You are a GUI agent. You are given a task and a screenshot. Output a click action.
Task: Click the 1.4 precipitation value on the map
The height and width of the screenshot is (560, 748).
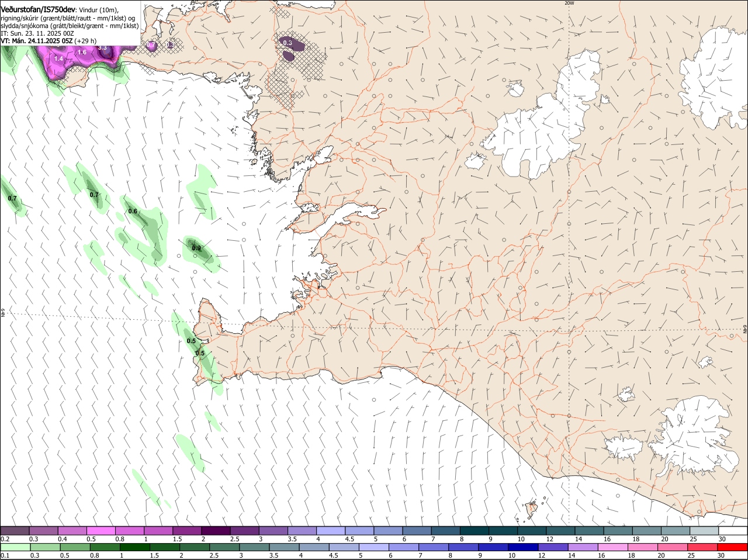(58, 59)
